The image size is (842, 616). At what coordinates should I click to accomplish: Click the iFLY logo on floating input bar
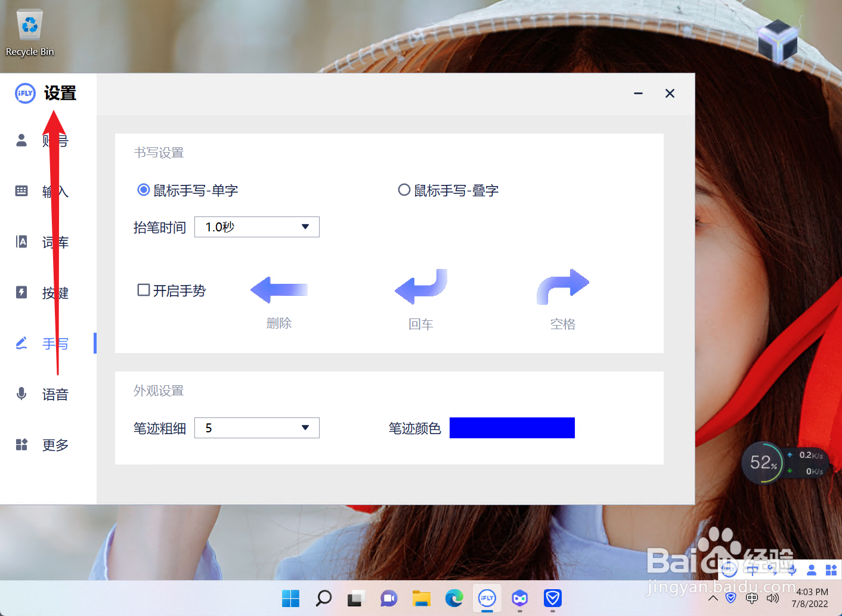729,569
